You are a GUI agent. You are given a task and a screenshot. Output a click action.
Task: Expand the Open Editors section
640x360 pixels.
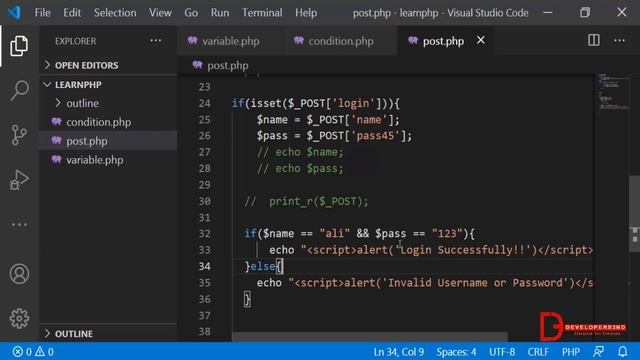tap(108, 65)
